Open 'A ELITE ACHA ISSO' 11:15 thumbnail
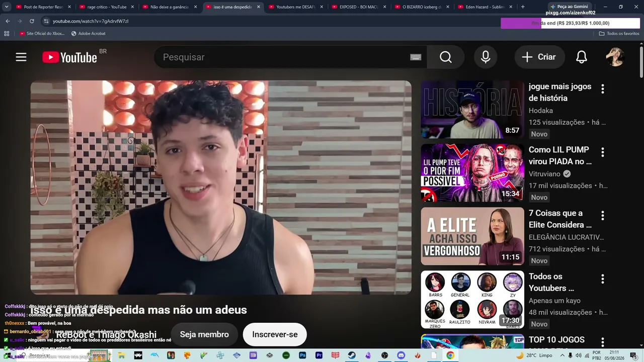Viewport: 644px width, 362px height. click(x=472, y=236)
